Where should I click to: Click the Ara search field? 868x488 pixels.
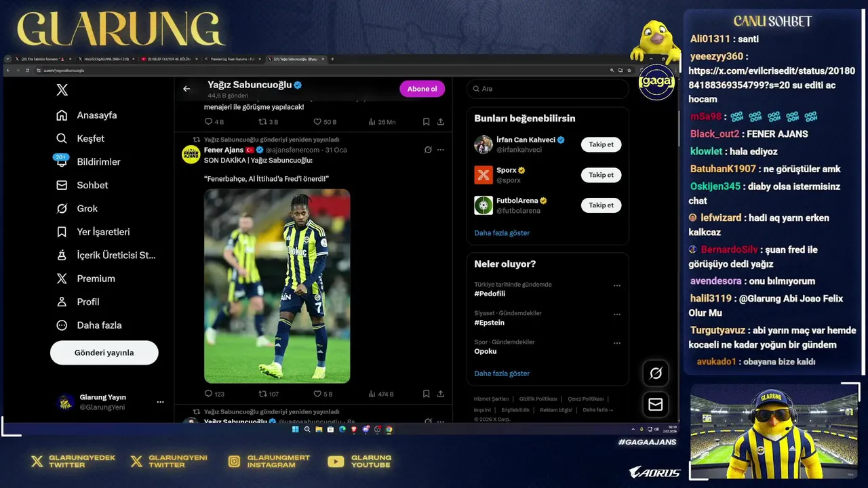(x=547, y=89)
